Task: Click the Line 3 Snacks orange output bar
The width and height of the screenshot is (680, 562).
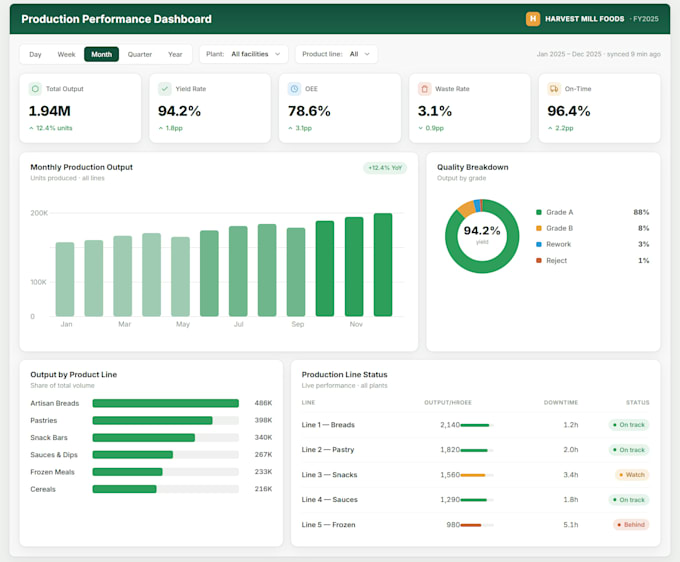Action: [x=473, y=475]
